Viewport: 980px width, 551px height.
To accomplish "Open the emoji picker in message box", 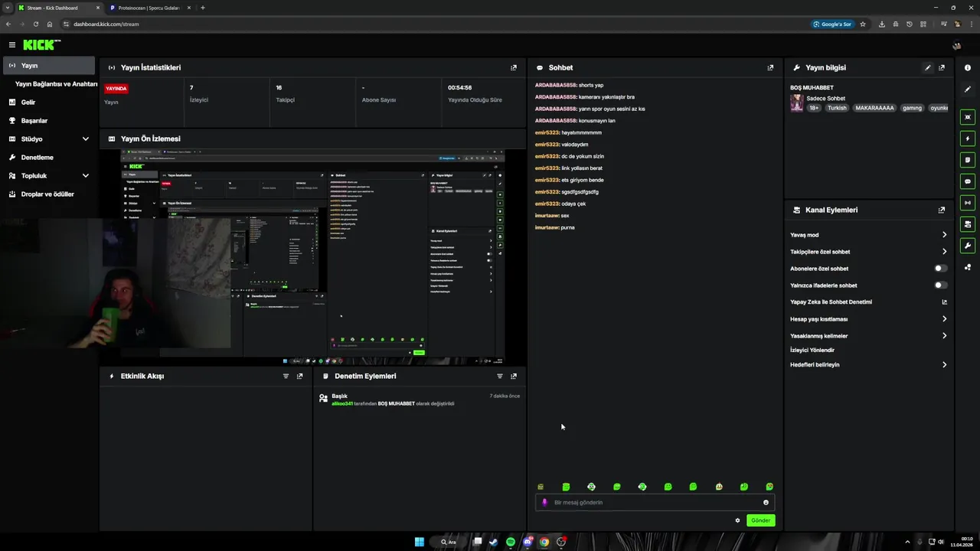I will click(x=766, y=503).
